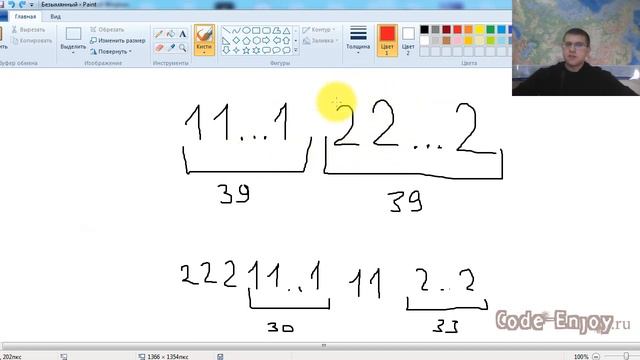640x360 pixels.
Task: Open the Контур (Outline) dropdown
Action: coord(319,30)
